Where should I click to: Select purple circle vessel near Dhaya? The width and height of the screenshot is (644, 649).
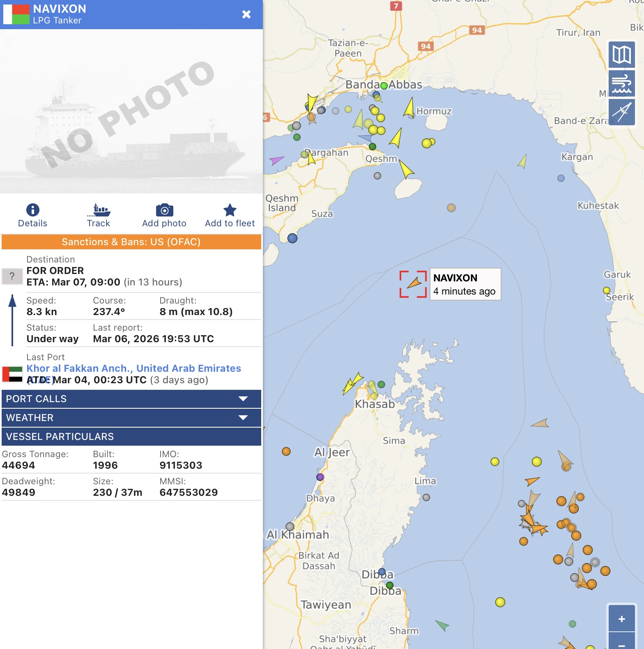coord(320,477)
